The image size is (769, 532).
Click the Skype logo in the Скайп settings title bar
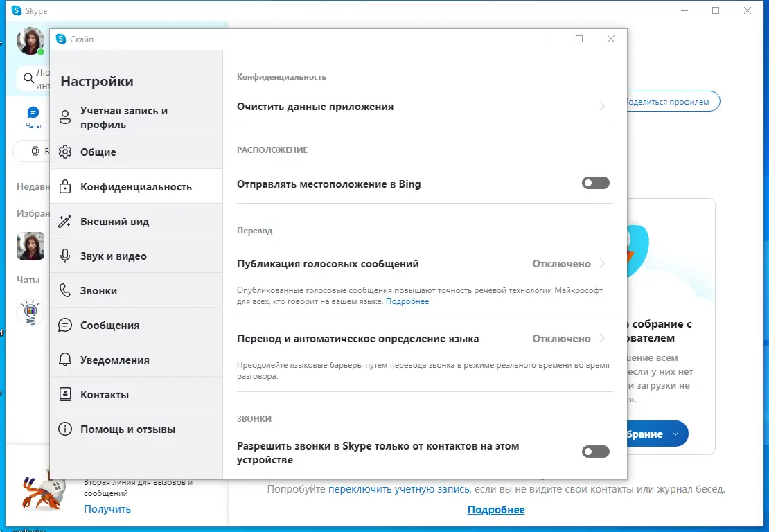61,39
